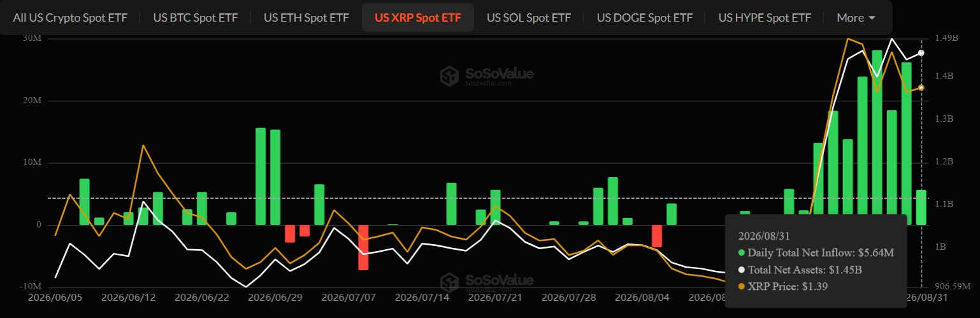Click the red outflow bar near 2026/08/04
The height and width of the screenshot is (318, 980).
tap(657, 236)
